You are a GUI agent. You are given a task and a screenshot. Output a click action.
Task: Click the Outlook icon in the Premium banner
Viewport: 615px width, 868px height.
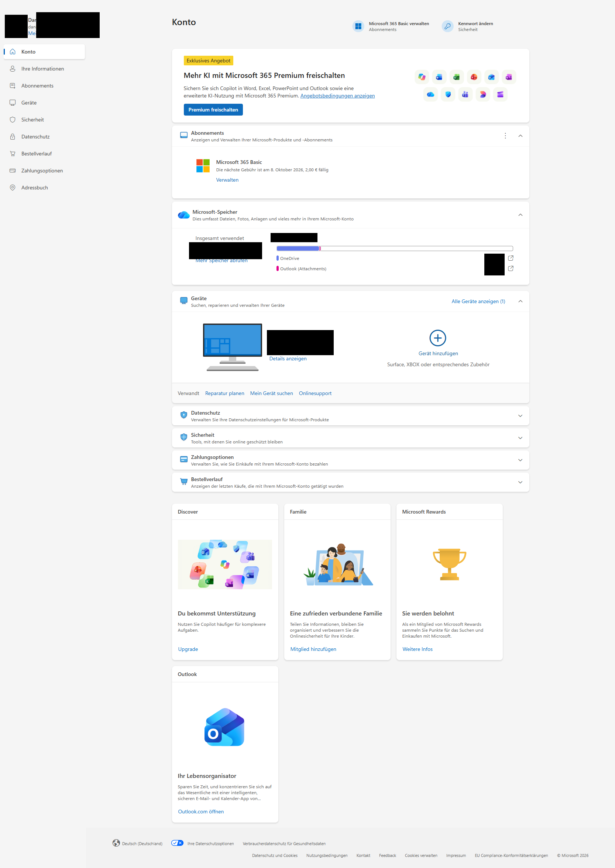[491, 77]
